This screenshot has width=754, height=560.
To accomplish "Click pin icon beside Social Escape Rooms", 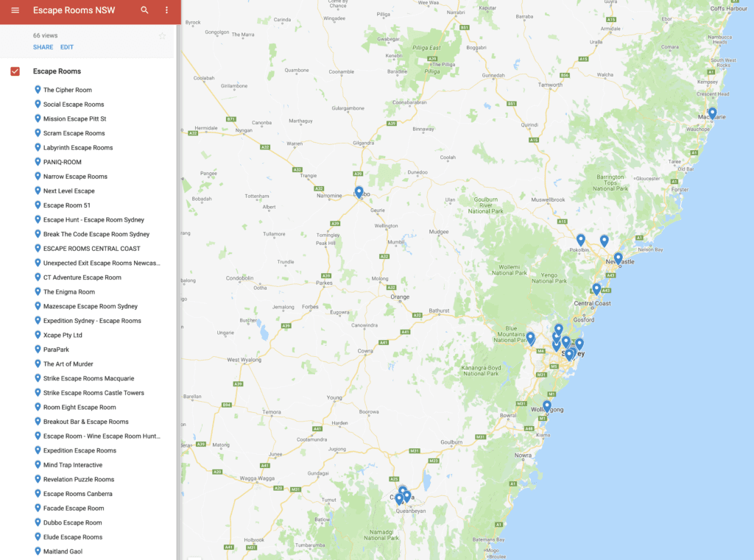I will tap(38, 104).
